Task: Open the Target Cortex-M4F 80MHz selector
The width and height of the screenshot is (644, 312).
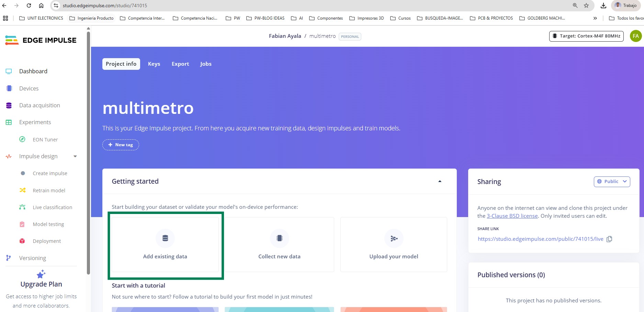Action: 586,36
